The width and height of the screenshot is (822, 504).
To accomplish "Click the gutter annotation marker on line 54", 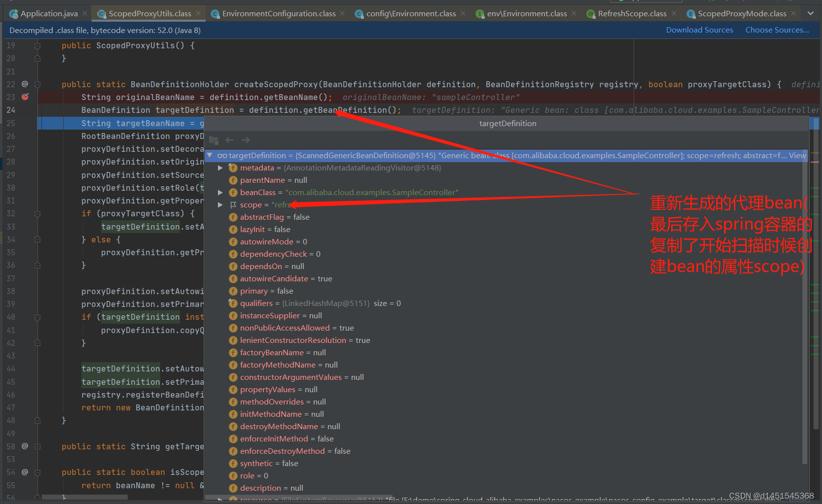I will pyautogui.click(x=25, y=472).
